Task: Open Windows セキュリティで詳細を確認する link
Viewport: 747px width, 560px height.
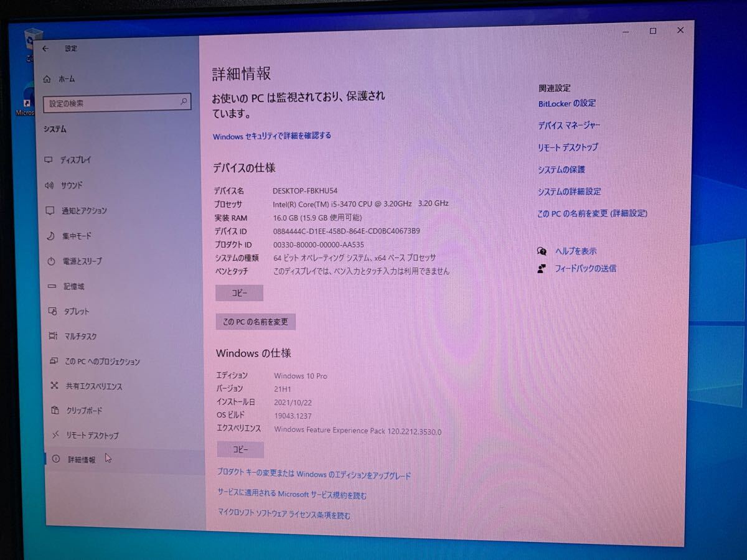Action: click(x=272, y=136)
